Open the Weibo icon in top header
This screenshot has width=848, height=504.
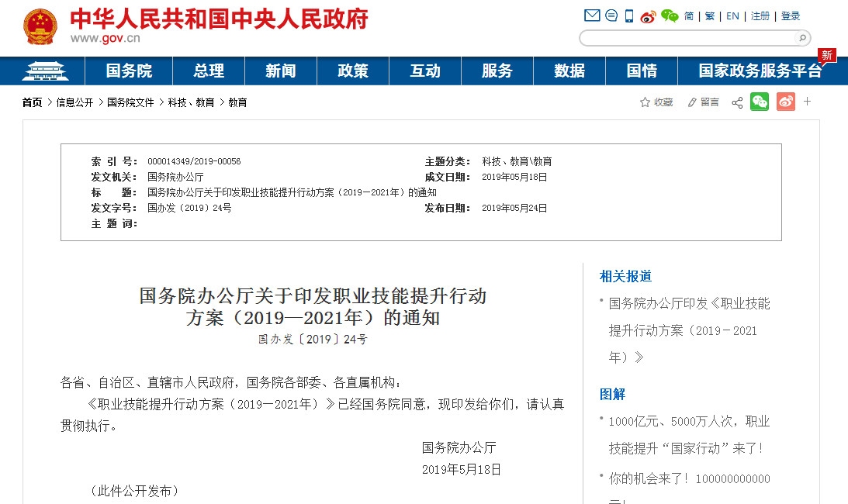point(648,17)
